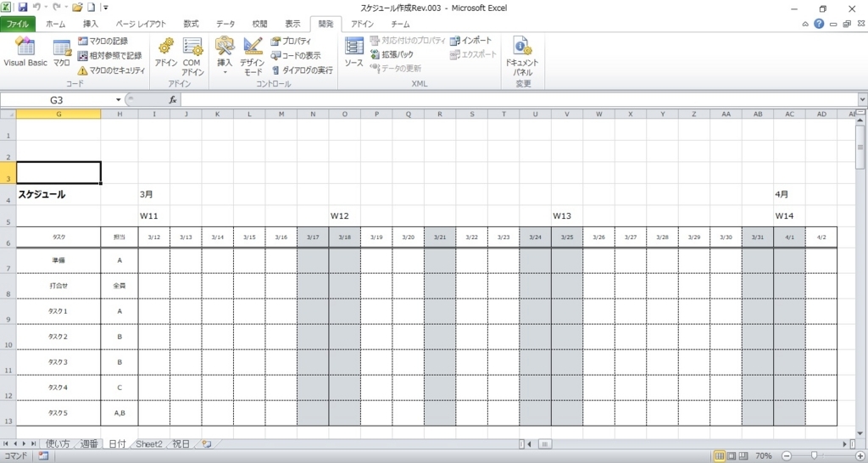Start recording with マクロの記録
The width and height of the screenshot is (868, 463).
point(103,41)
